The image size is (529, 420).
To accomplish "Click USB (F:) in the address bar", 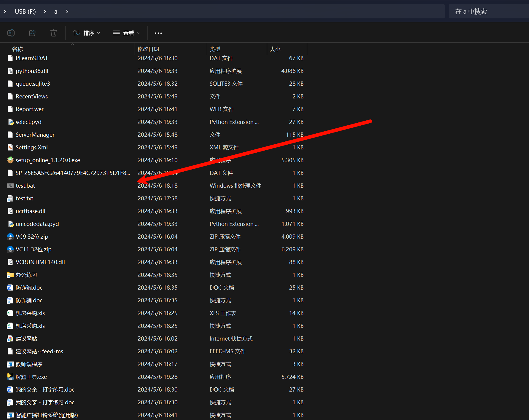I will point(25,12).
